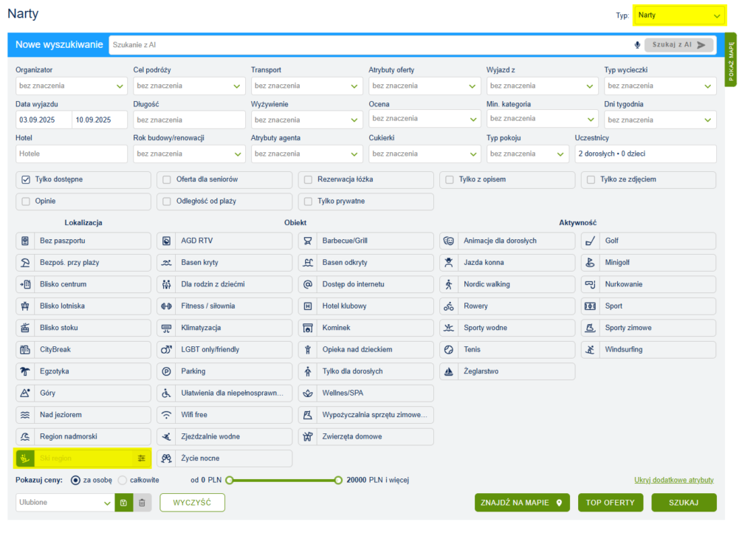
Task: Click the Hotele input field
Action: coord(71,154)
